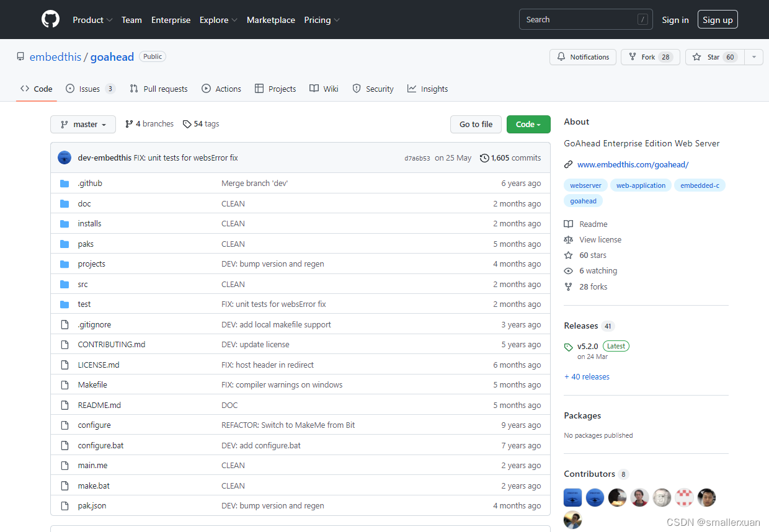The height and width of the screenshot is (532, 769).
Task: Click the file icon for LICENSE.md
Action: (x=64, y=365)
